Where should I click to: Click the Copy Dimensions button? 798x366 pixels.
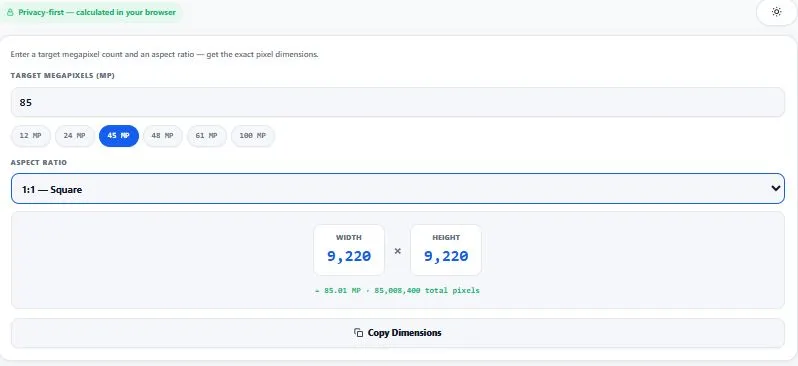pyautogui.click(x=397, y=333)
